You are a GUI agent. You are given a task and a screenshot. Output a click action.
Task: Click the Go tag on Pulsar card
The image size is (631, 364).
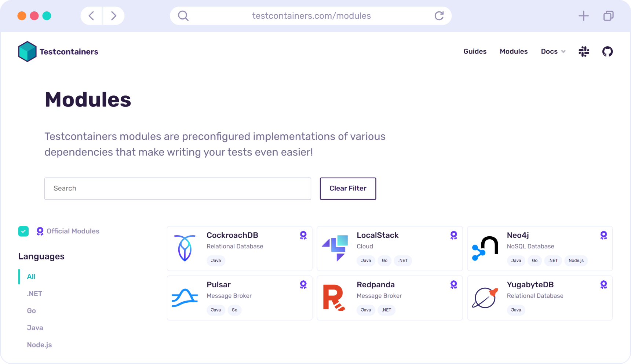point(234,310)
